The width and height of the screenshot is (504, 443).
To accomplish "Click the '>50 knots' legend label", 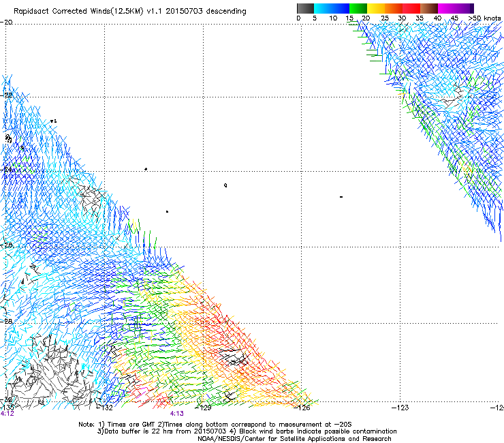I will point(484,18).
